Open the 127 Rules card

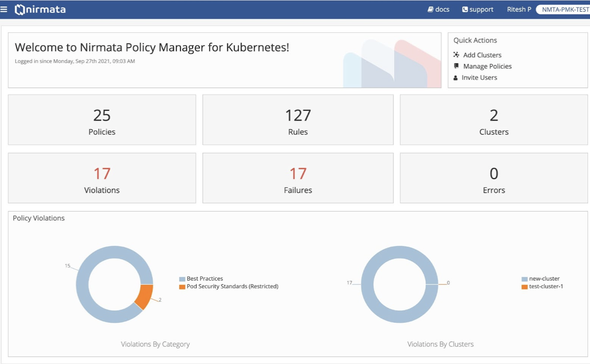tap(298, 120)
